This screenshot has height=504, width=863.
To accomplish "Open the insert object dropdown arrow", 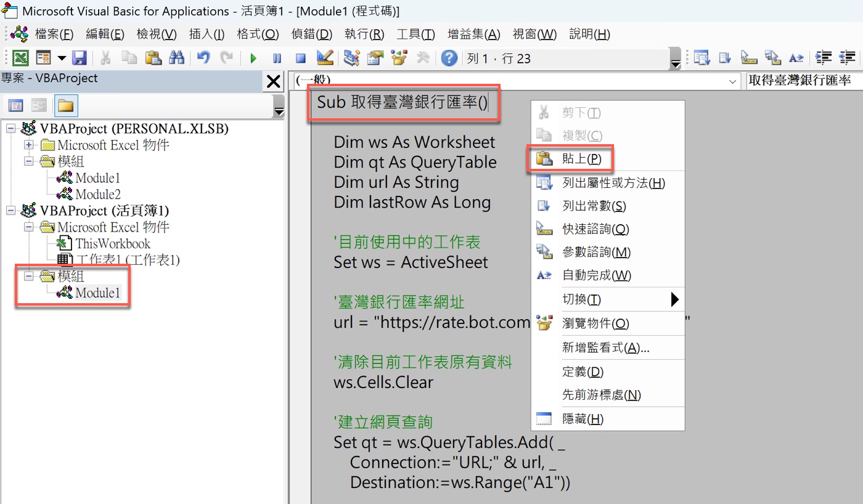I will coord(62,58).
